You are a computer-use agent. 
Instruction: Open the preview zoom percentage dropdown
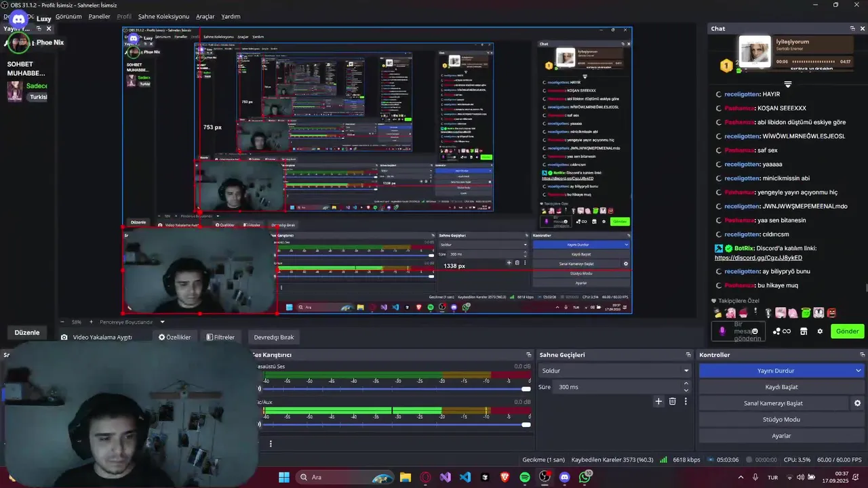pos(76,322)
